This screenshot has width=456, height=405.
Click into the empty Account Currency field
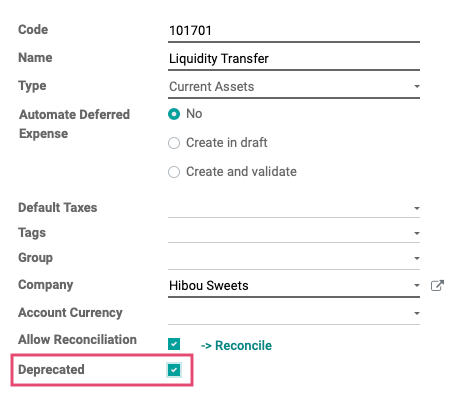[x=289, y=313]
